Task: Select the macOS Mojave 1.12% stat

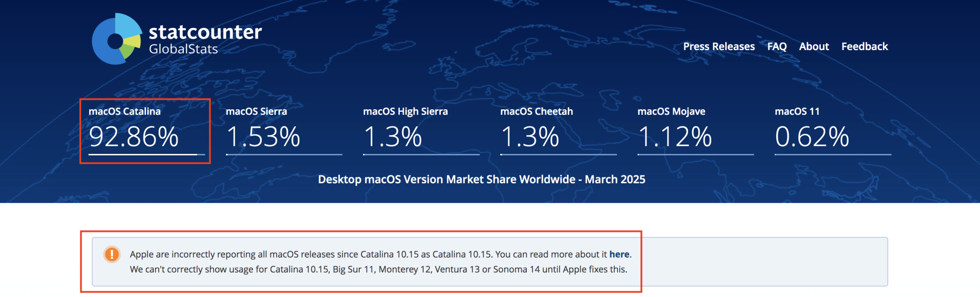Action: (x=695, y=130)
